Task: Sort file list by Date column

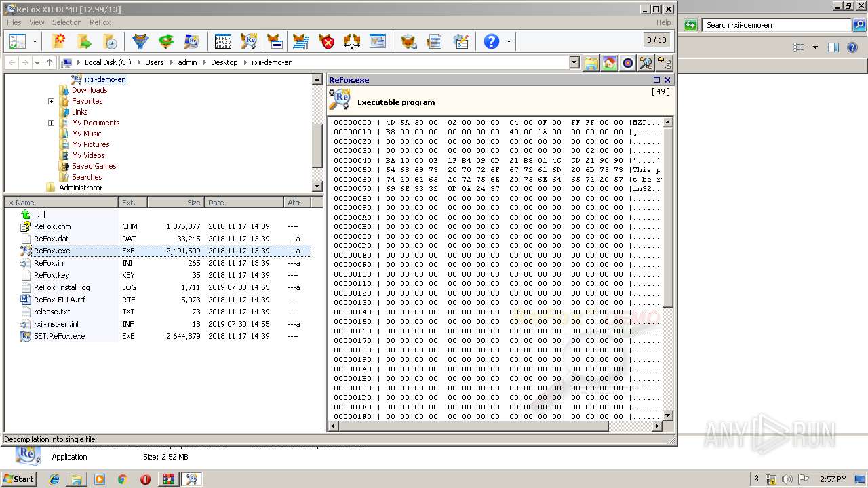Action: tap(244, 202)
